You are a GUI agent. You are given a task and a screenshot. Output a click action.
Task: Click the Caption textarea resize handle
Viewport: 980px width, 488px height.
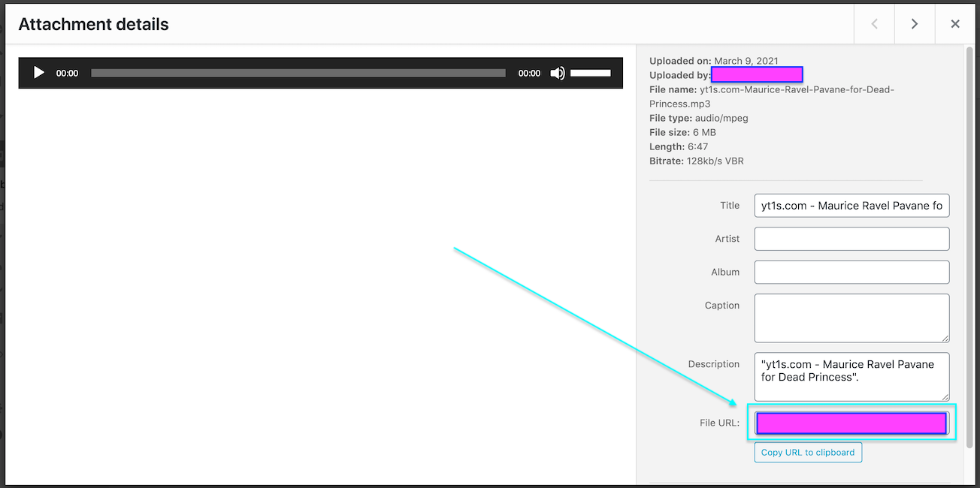coord(947,340)
